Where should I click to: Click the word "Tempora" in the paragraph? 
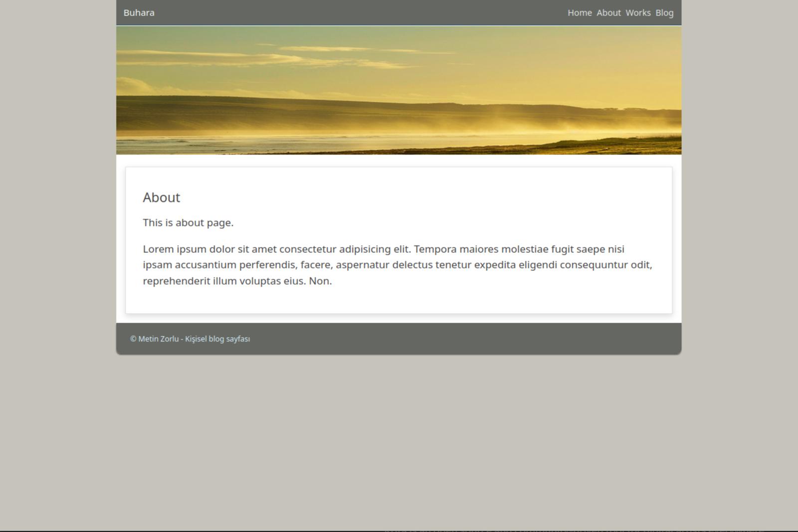(x=435, y=249)
